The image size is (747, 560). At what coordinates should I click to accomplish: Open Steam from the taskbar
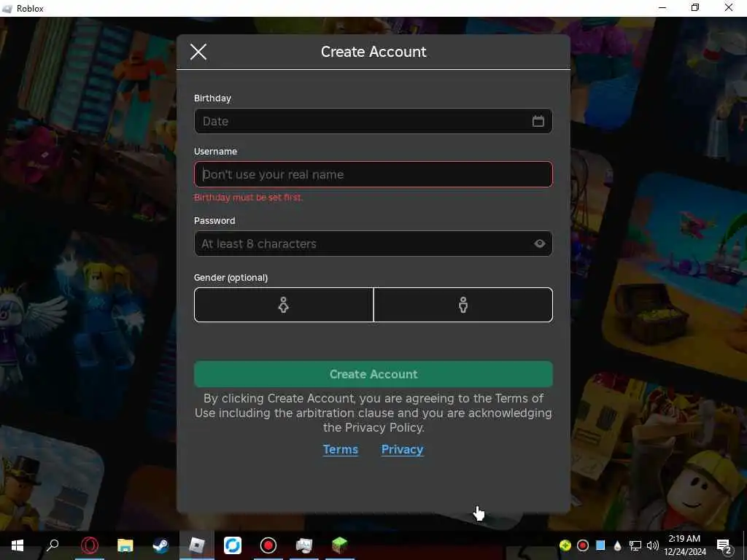pos(160,545)
